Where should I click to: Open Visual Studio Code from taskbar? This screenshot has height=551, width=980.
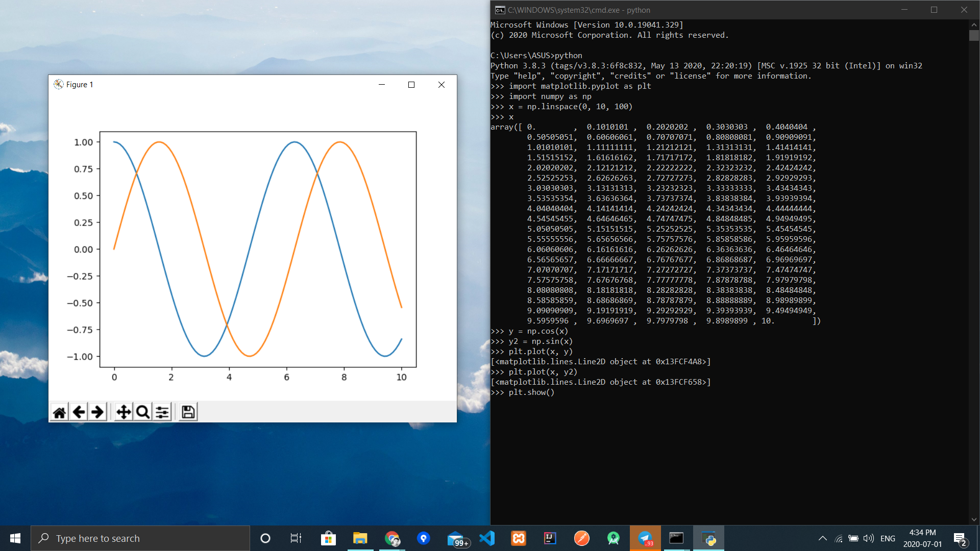(x=487, y=538)
